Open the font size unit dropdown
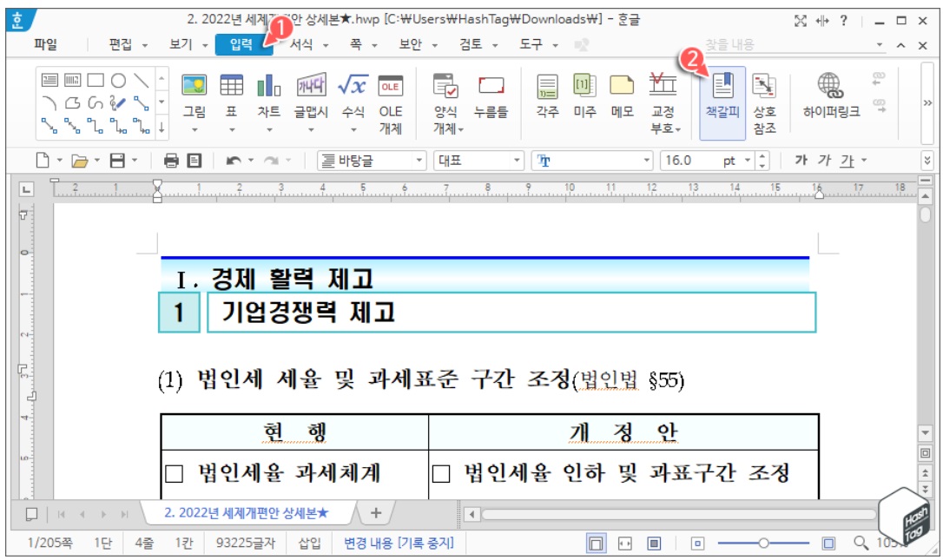Screen dimensions: 943x560 pyautogui.click(x=748, y=161)
